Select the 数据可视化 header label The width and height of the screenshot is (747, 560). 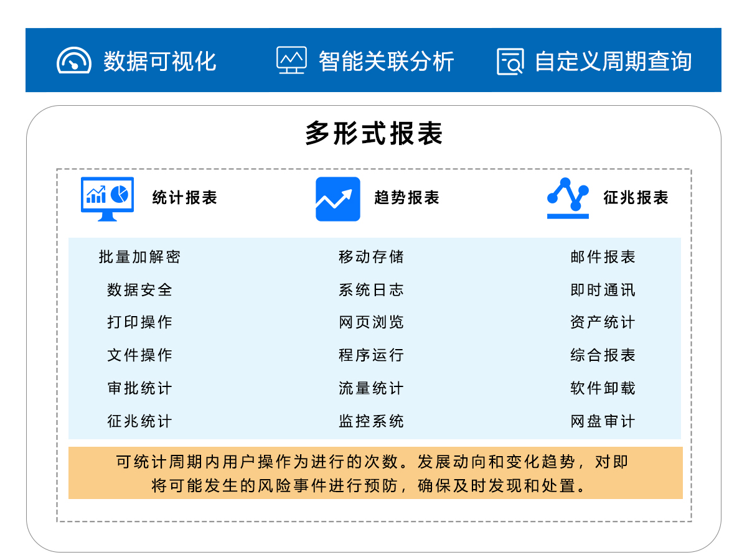click(x=160, y=61)
